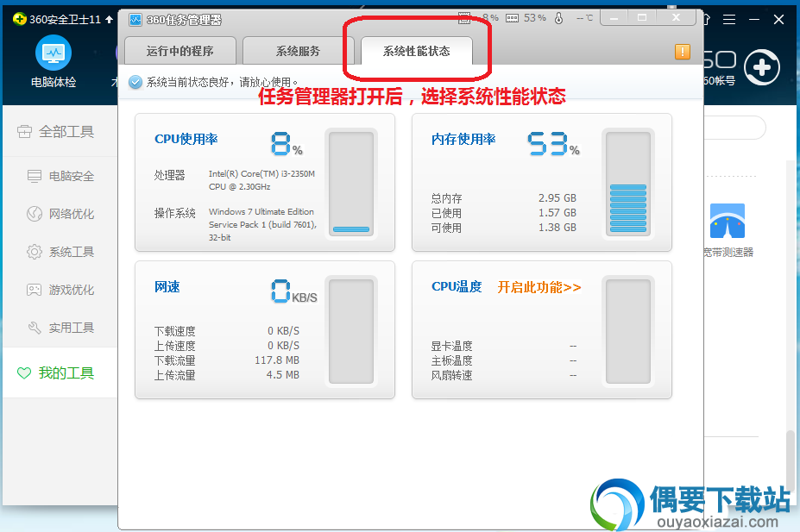The width and height of the screenshot is (800, 532).
Task: Click the 总内存 2.95 GB value
Action: click(x=557, y=197)
